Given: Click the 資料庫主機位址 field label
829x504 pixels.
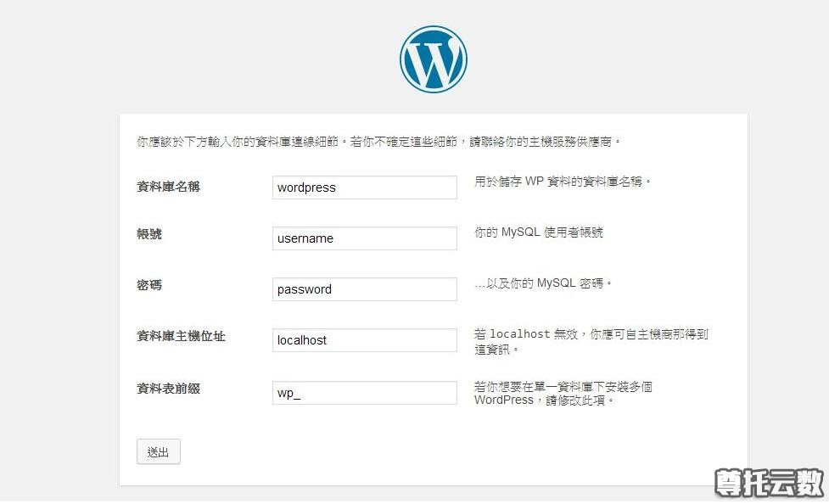Looking at the screenshot, I should click(x=181, y=336).
